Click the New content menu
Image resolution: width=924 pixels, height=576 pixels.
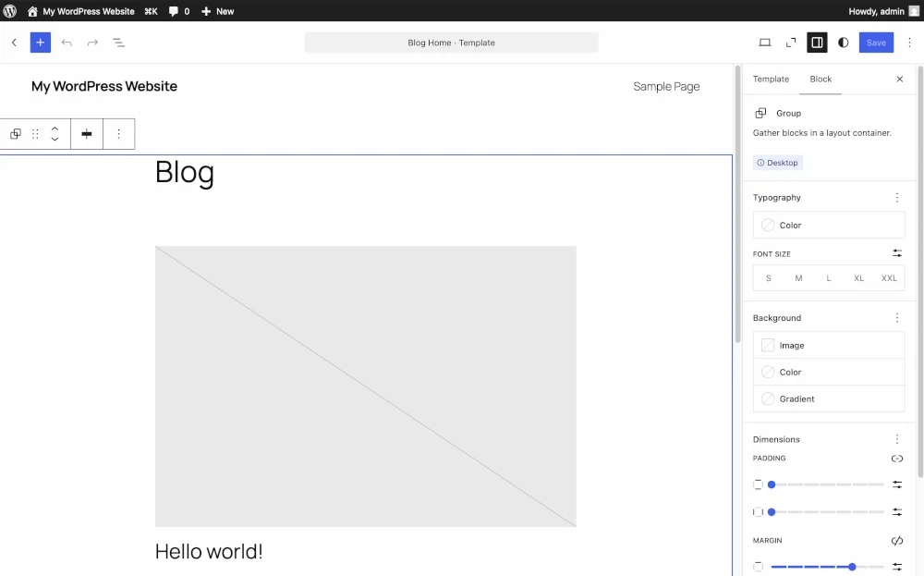(x=217, y=11)
